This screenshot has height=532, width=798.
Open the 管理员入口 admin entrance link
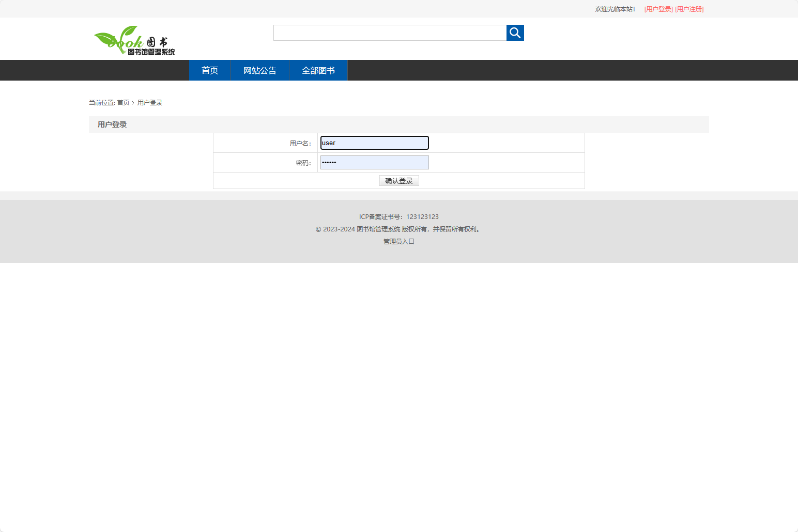pos(398,241)
